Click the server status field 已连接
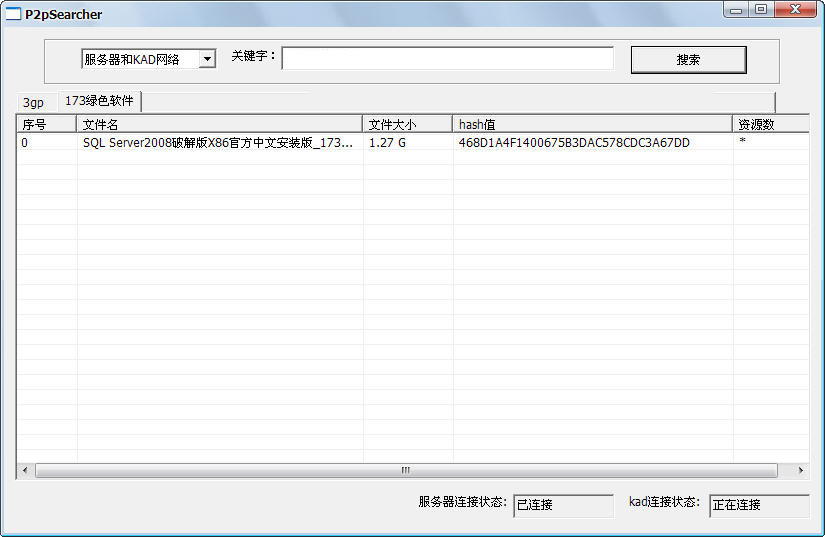The height and width of the screenshot is (537, 825). click(563, 505)
